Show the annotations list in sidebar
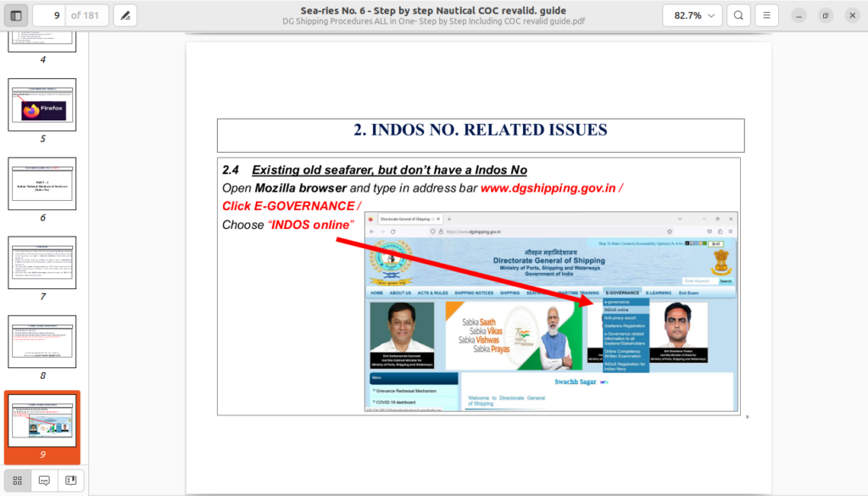The height and width of the screenshot is (496, 868). click(44, 480)
